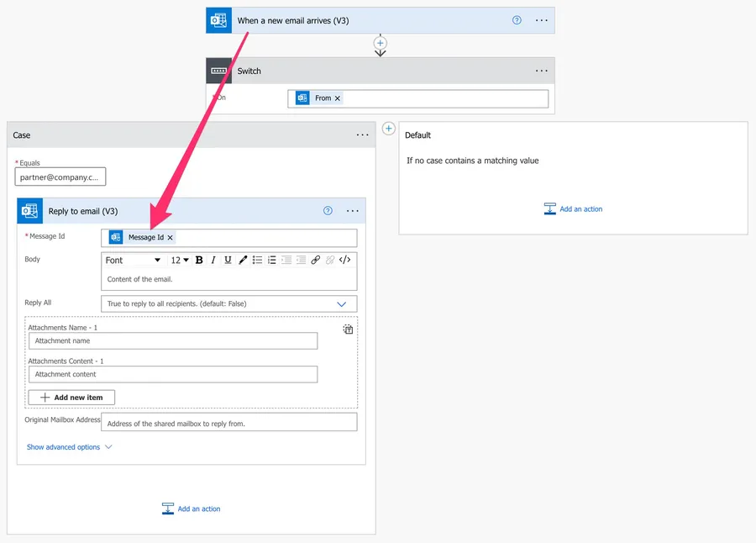Click the insert link icon
The width and height of the screenshot is (756, 543).
(316, 261)
